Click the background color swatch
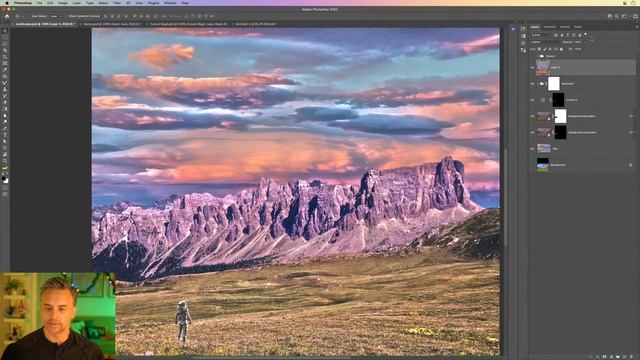The image size is (640, 360). [x=6, y=181]
